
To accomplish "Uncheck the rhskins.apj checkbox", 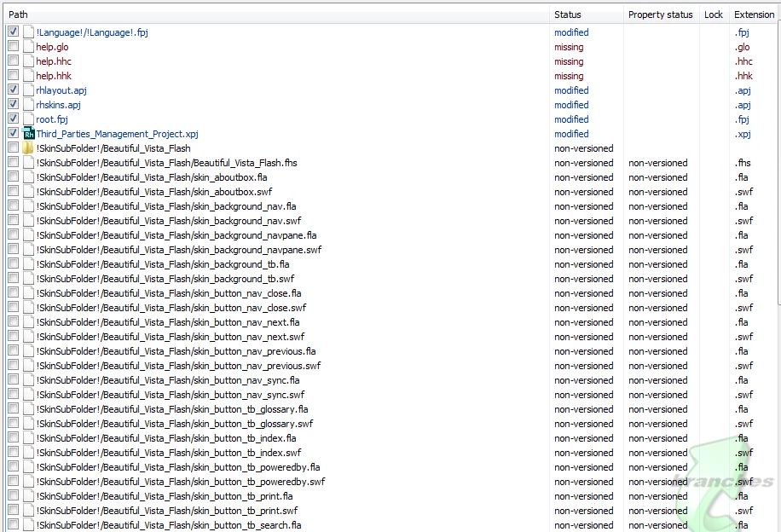I will pyautogui.click(x=13, y=104).
